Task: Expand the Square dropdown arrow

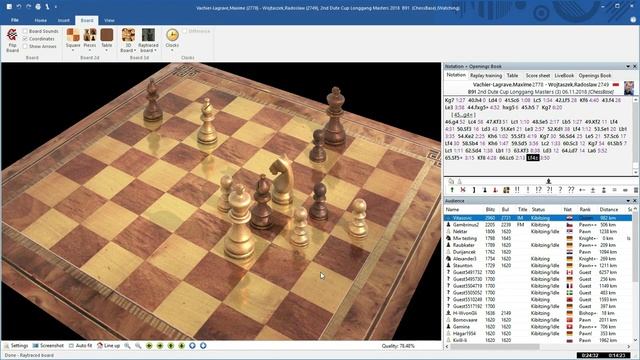Action: [73, 50]
